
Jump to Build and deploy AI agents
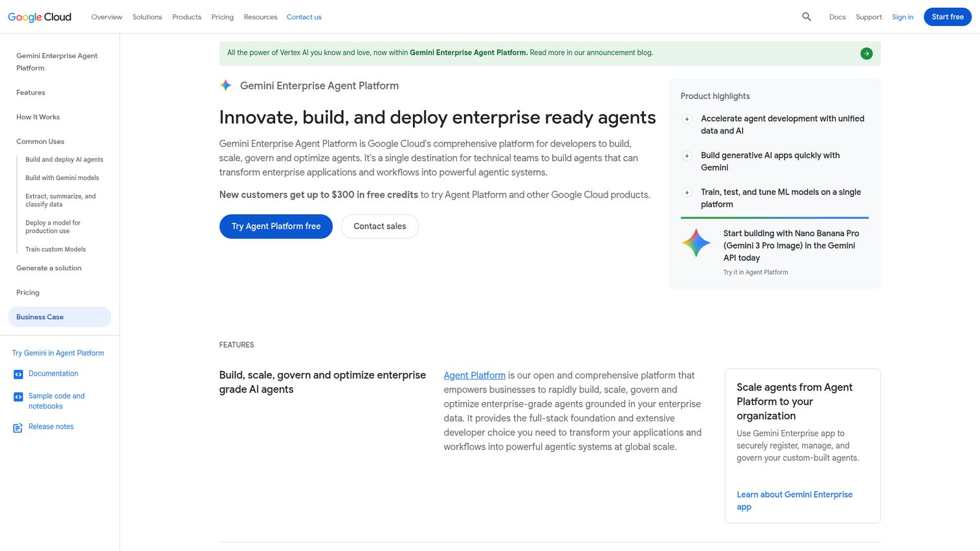click(64, 159)
